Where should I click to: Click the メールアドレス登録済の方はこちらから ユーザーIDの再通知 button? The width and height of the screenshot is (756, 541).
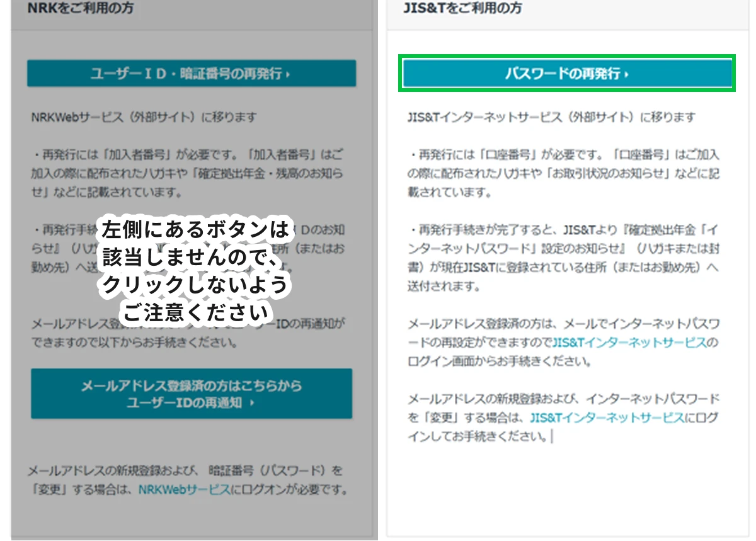point(192,394)
